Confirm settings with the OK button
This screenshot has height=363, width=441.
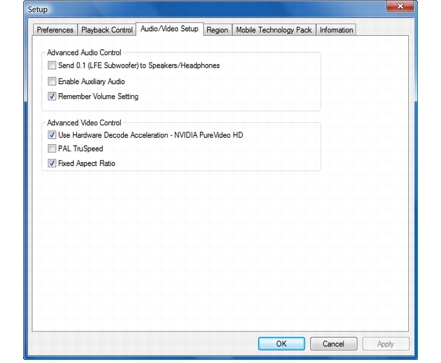[281, 344]
